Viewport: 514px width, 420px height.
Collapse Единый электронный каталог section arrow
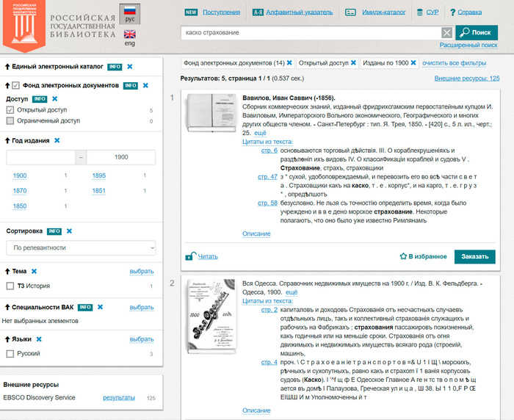pos(7,67)
